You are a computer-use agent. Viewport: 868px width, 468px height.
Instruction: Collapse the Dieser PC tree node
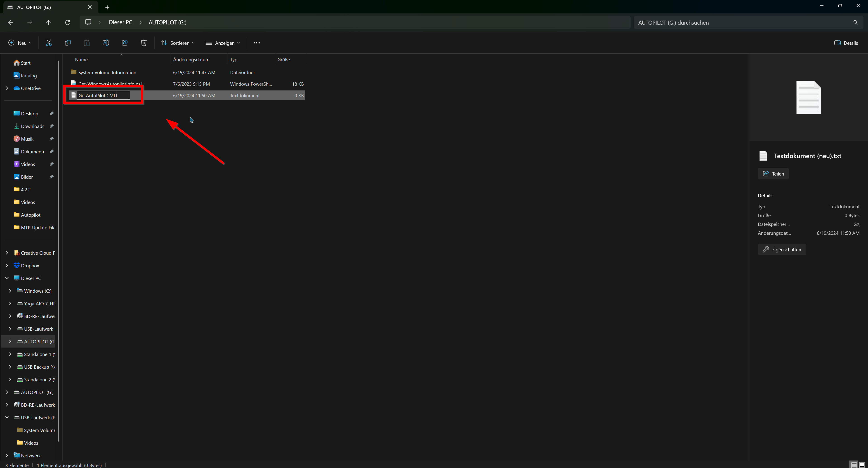7,278
